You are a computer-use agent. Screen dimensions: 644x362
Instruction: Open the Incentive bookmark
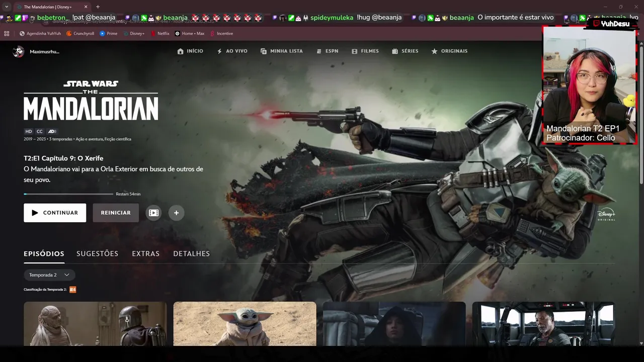tap(221, 34)
